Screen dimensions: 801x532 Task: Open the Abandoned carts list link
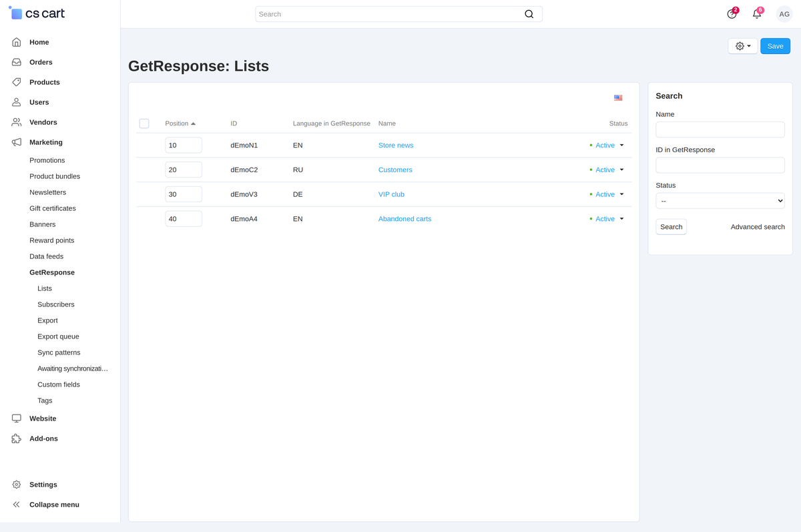(x=405, y=219)
